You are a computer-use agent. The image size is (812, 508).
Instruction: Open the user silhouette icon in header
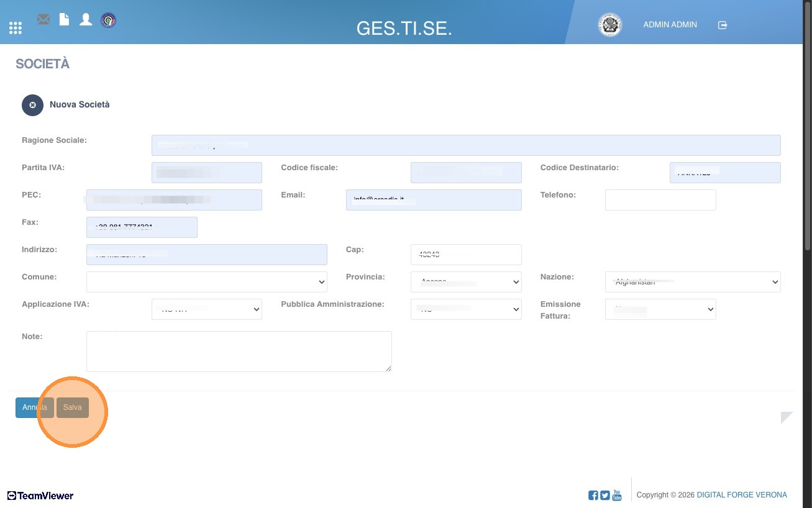(x=86, y=19)
